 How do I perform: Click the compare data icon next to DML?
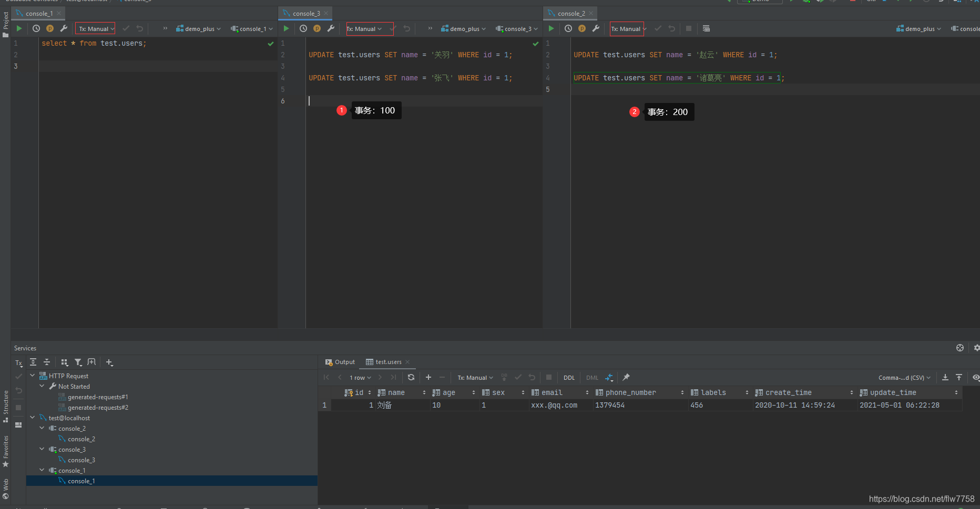click(x=609, y=377)
